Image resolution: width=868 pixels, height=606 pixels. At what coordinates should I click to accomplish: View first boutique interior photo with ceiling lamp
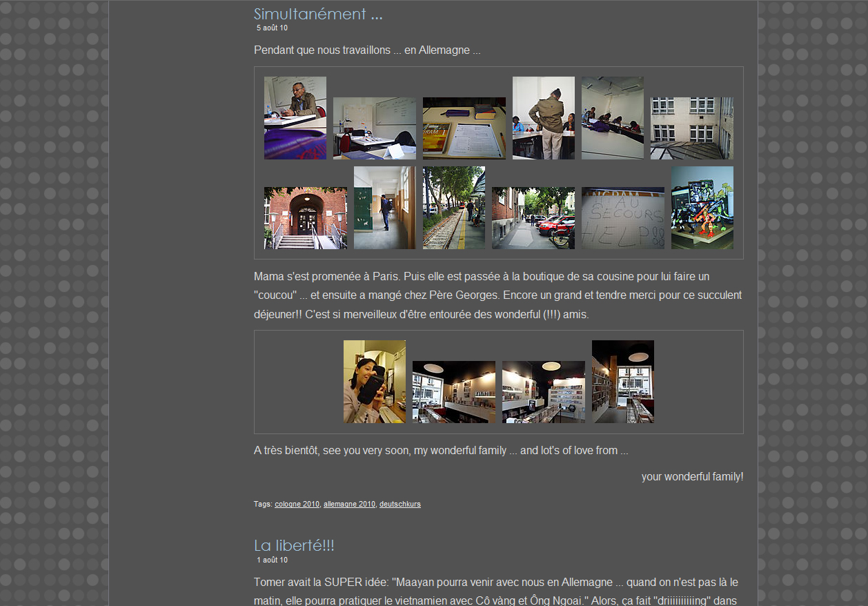[453, 392]
